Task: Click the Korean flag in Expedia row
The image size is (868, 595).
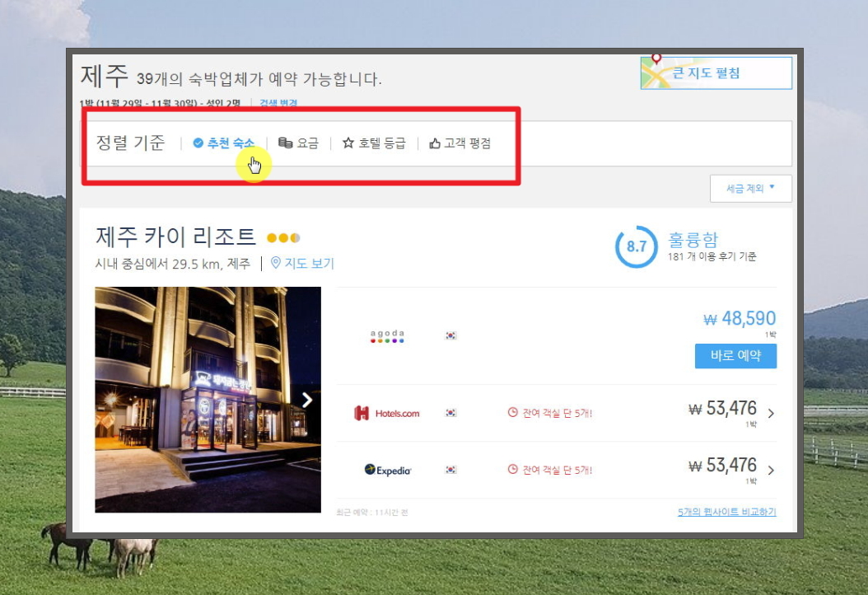Action: coord(451,470)
